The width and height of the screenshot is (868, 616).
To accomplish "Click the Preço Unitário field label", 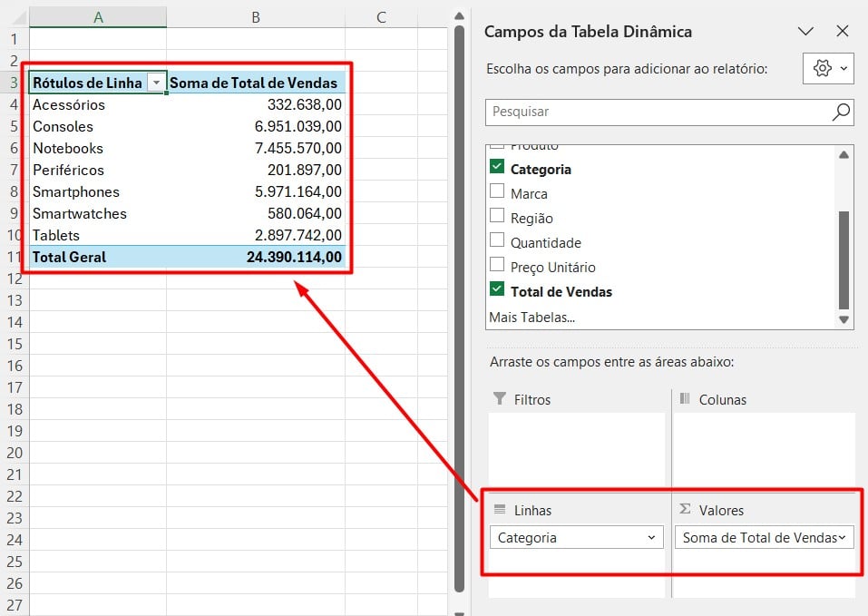I will click(552, 268).
